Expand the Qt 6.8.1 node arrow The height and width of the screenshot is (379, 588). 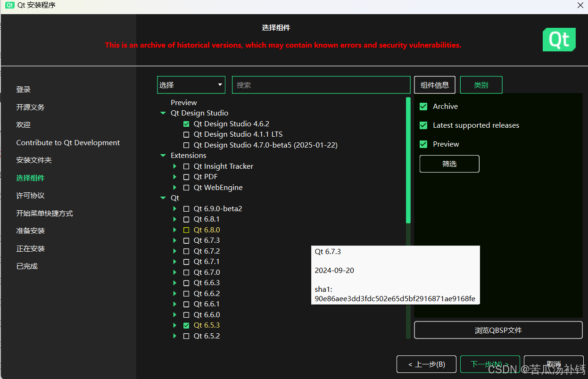coord(175,220)
